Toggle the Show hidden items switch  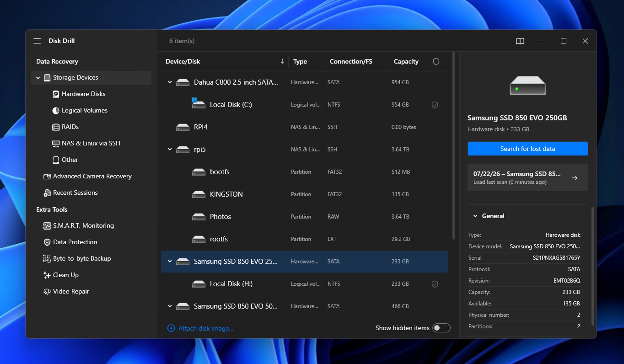(441, 328)
